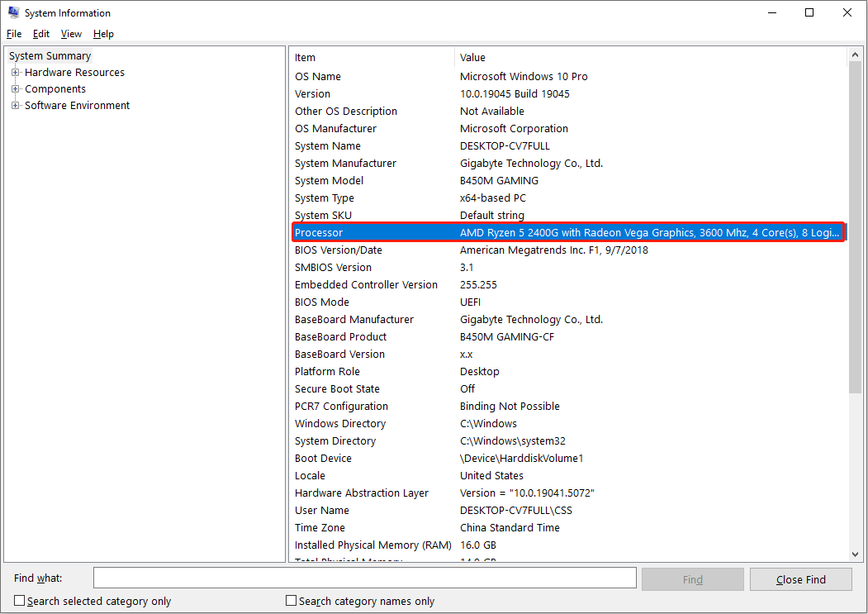Select the Other OS Description row
The height and width of the screenshot is (614, 868).
click(x=568, y=111)
